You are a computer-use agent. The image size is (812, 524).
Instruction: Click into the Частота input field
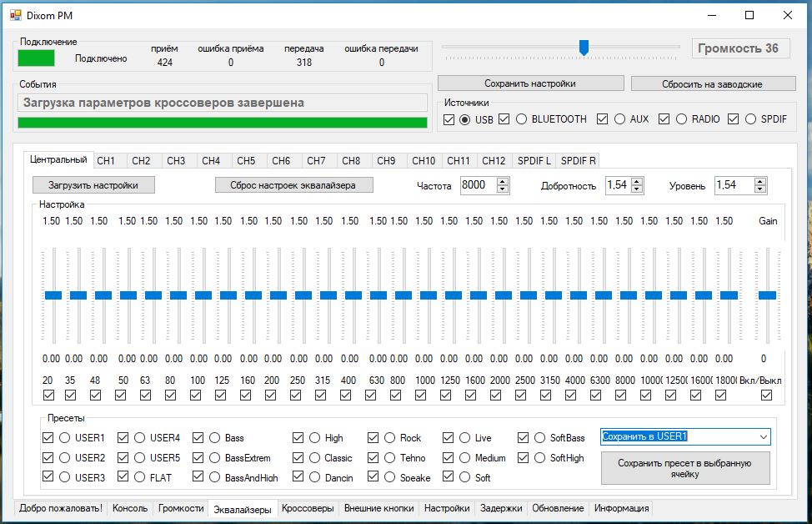tap(477, 185)
